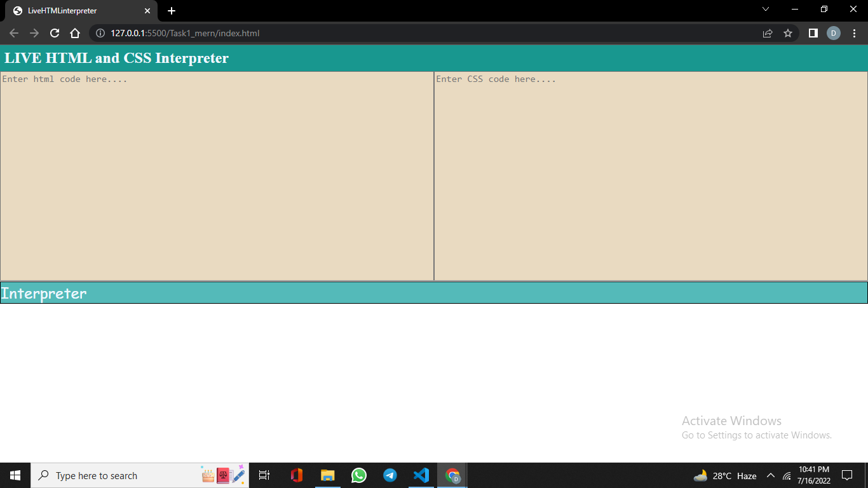
Task: Open a new browser tab
Action: [171, 10]
